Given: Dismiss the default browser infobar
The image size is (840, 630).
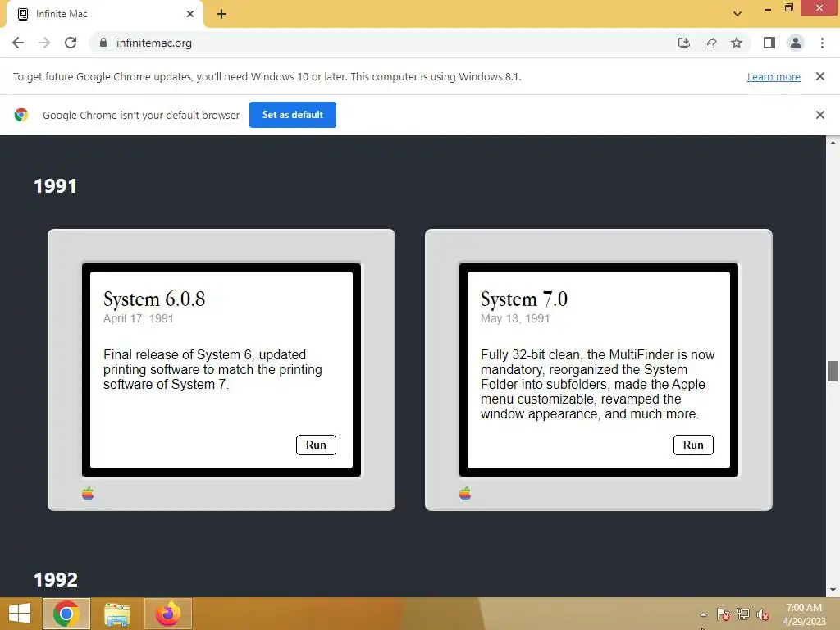Looking at the screenshot, I should 820,115.
